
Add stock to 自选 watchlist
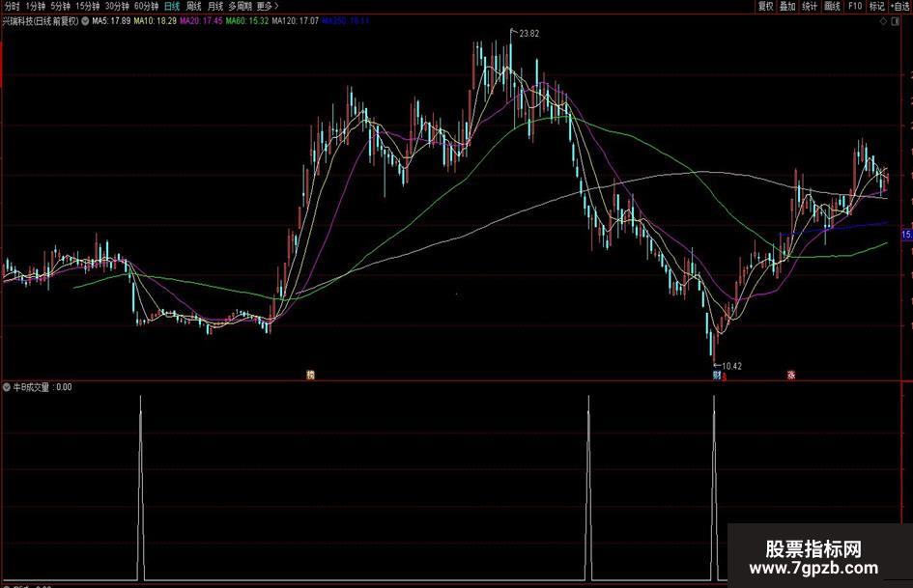[x=900, y=7]
